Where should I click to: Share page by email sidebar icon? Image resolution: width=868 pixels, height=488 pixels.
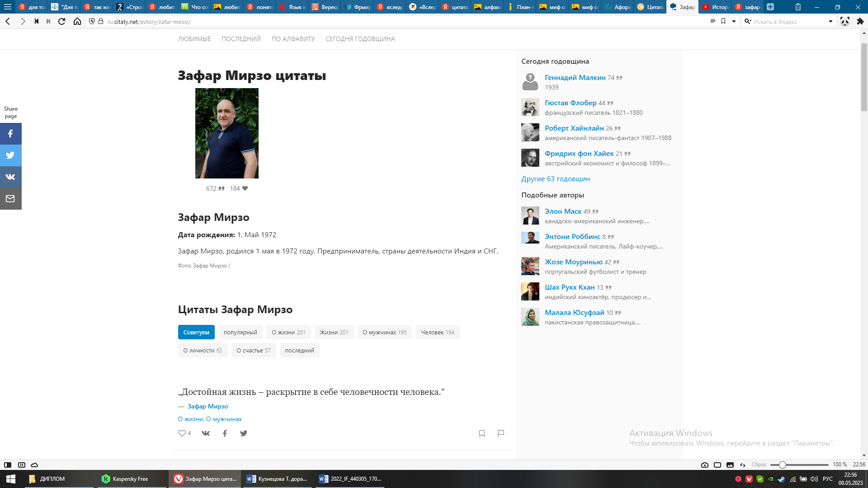[10, 199]
